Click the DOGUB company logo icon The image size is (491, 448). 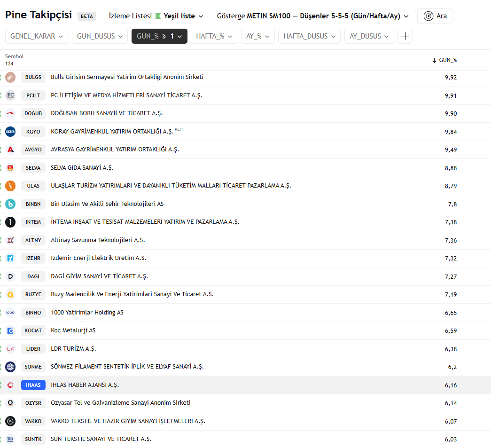[x=10, y=113]
